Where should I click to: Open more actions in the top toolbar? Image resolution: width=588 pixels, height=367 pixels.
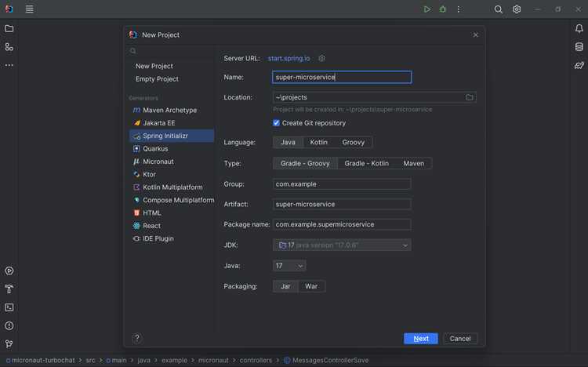click(x=459, y=9)
